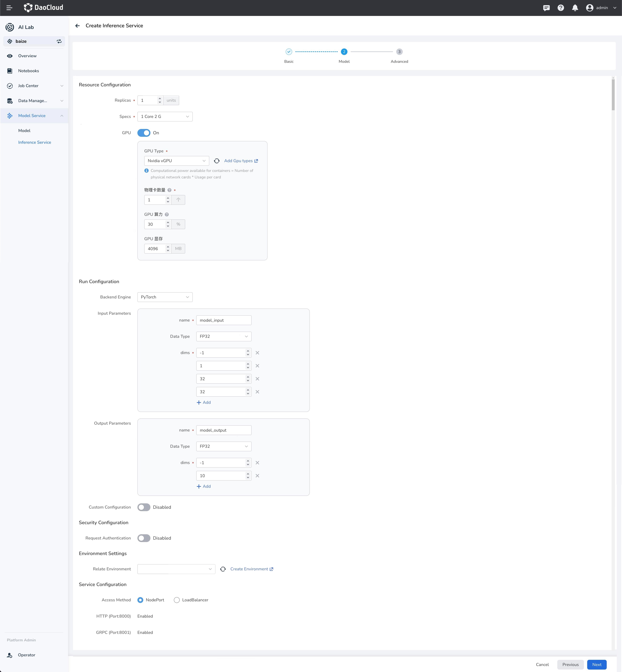Click the Next button
Viewport: 622px width, 672px height.
click(596, 665)
